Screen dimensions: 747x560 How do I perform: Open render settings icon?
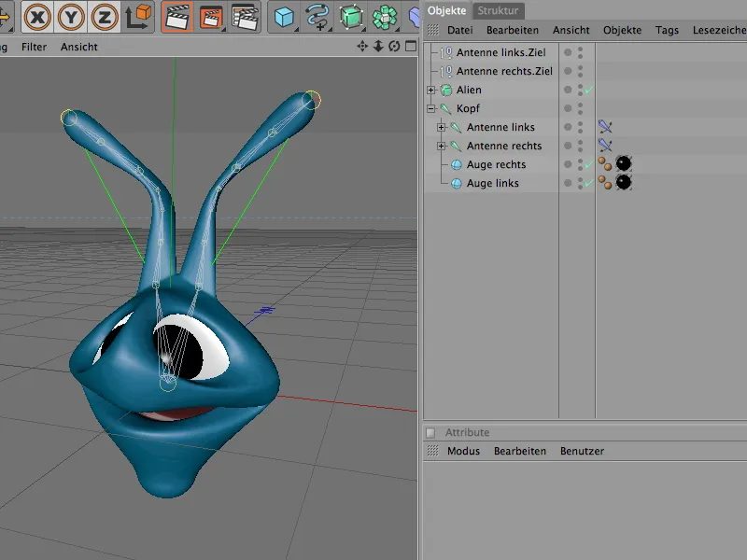(x=245, y=17)
